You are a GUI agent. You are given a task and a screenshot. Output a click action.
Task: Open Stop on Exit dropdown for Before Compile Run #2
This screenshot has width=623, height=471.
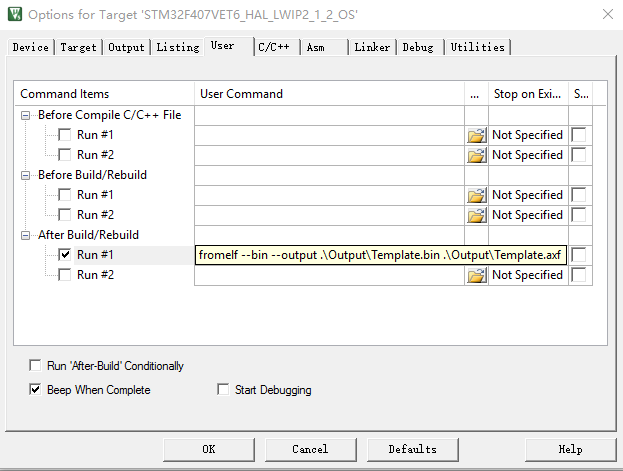pyautogui.click(x=528, y=155)
